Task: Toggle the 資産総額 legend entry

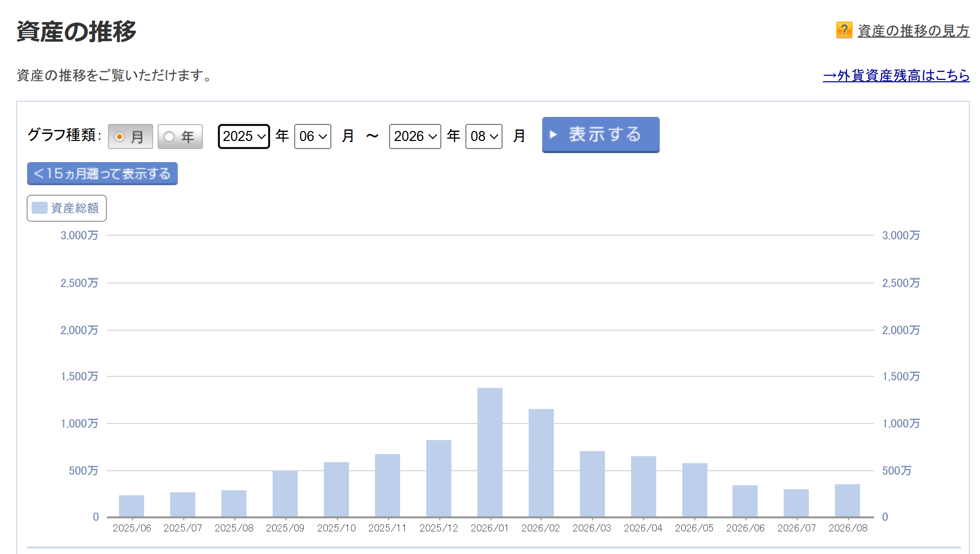Action: pyautogui.click(x=67, y=208)
